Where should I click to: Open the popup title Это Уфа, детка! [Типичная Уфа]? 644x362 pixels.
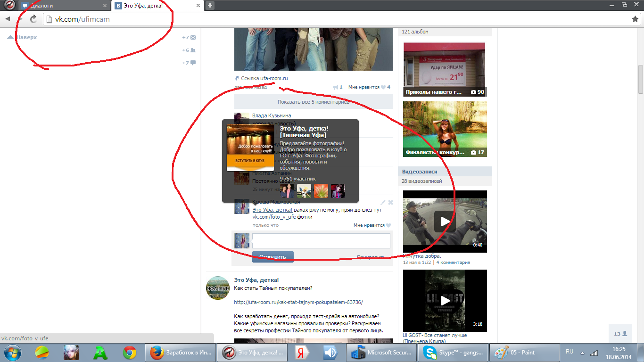click(304, 132)
